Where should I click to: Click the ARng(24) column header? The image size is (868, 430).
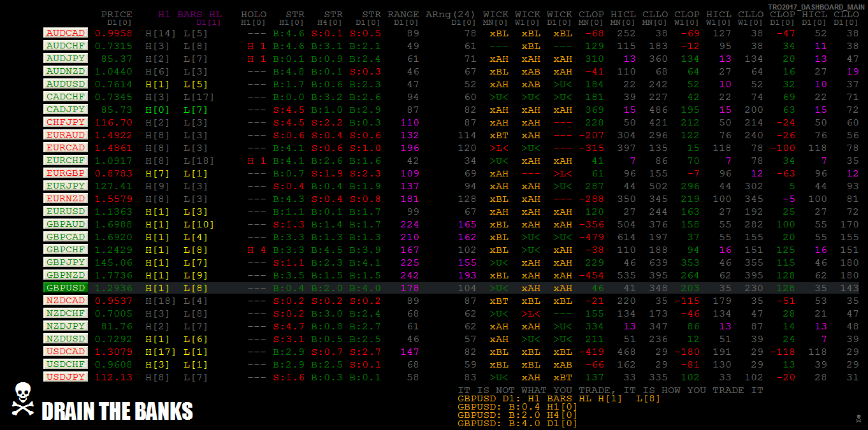point(451,15)
